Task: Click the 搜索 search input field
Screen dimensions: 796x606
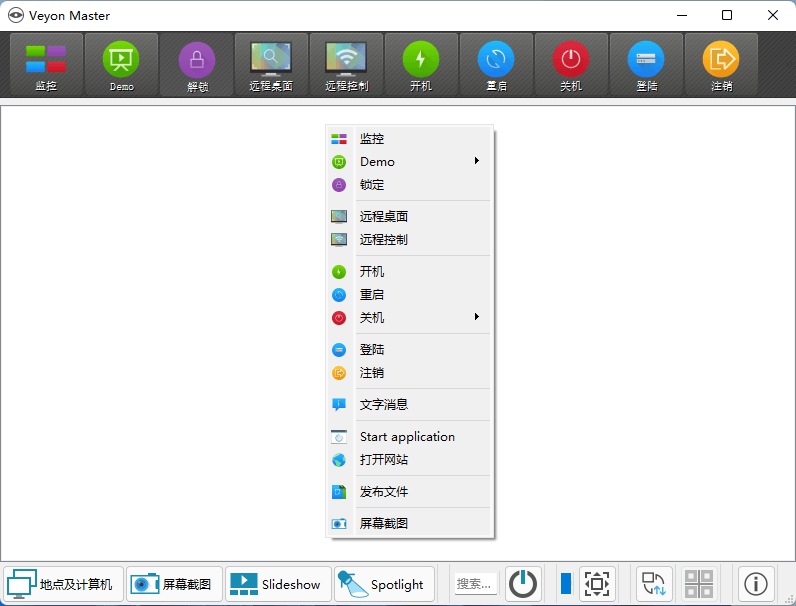Action: 475,584
